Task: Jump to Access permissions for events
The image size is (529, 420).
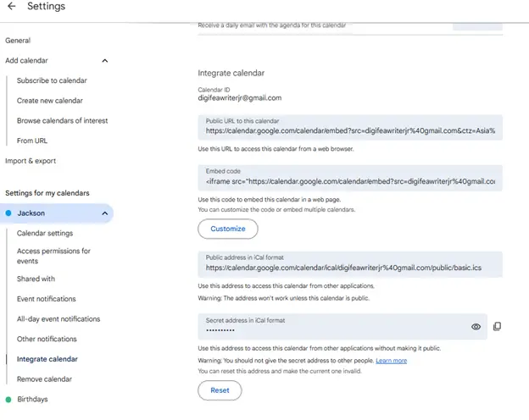Action: [x=53, y=256]
